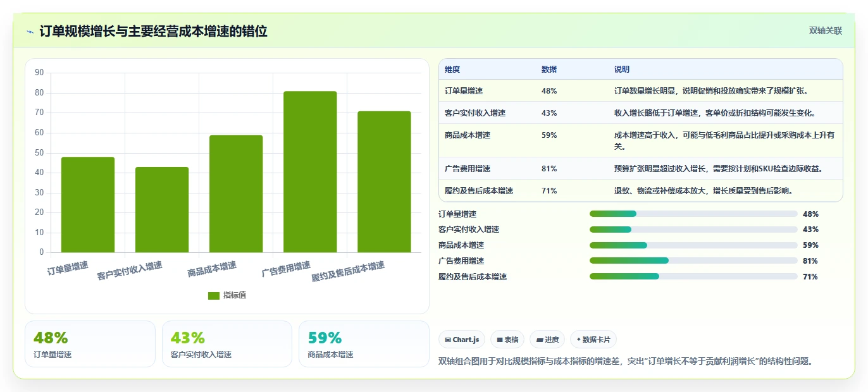
Task: Click the 双轴关联 tag in the header
Action: point(825,30)
